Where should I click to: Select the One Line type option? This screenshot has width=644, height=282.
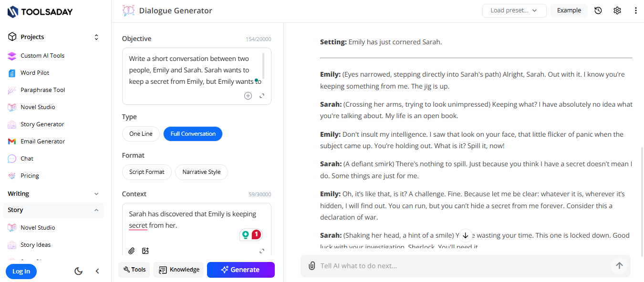tap(141, 134)
